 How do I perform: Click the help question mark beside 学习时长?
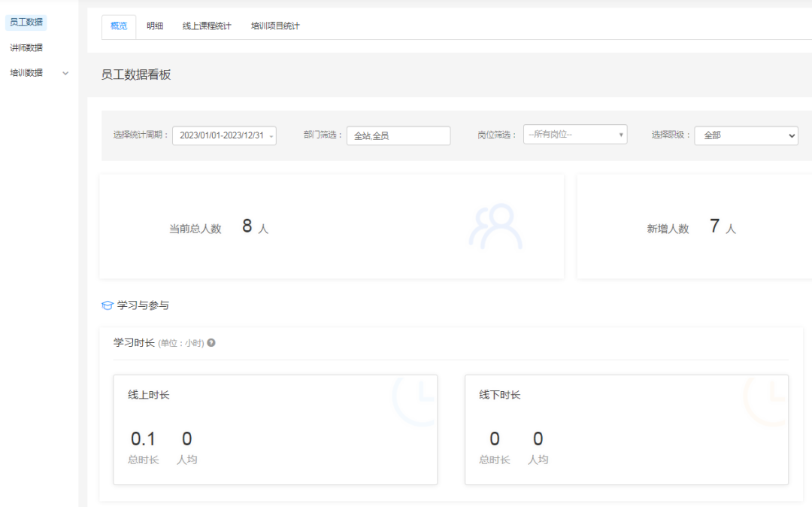click(211, 343)
